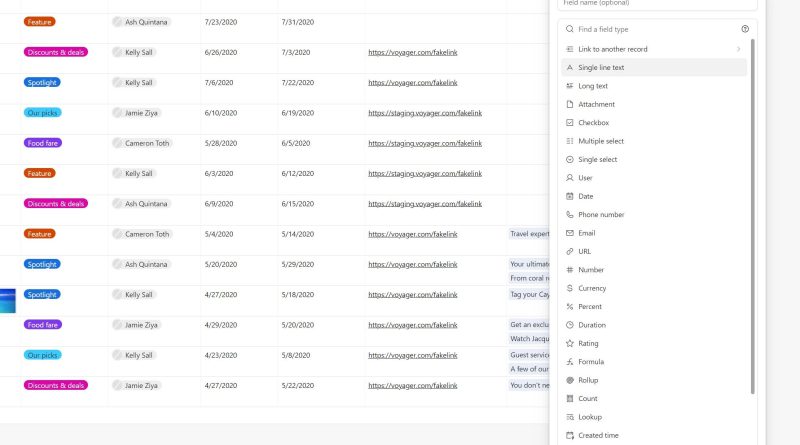Select the Attachment field type icon
This screenshot has height=445, width=800.
coord(570,104)
